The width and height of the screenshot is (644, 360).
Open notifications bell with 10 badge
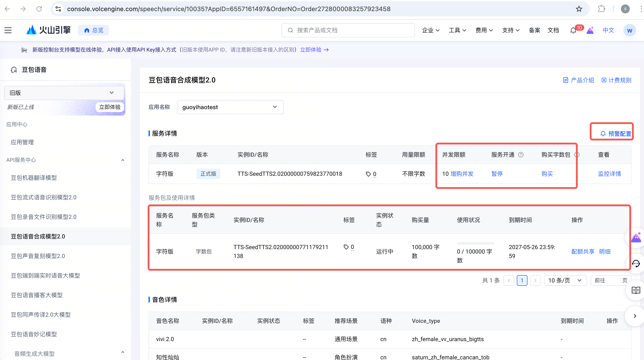[573, 30]
